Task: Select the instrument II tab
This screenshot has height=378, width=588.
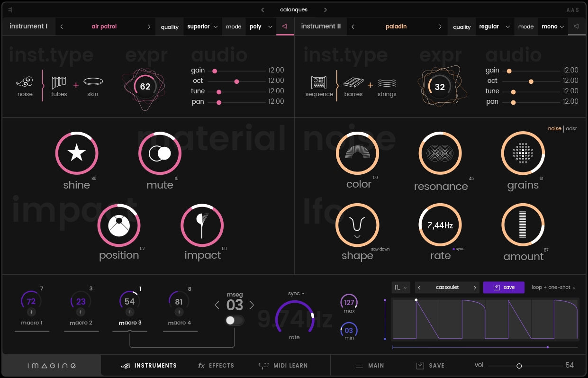Action: pos(321,27)
